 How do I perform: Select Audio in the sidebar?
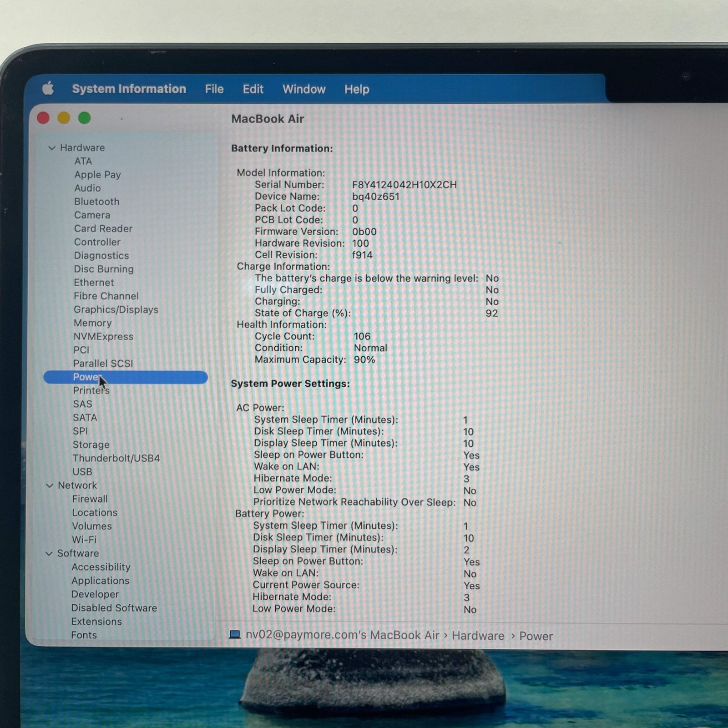pyautogui.click(x=87, y=188)
